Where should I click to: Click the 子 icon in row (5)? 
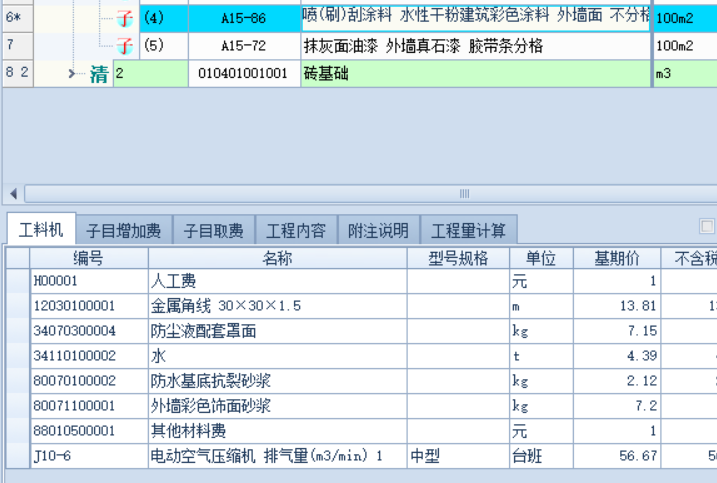point(125,46)
